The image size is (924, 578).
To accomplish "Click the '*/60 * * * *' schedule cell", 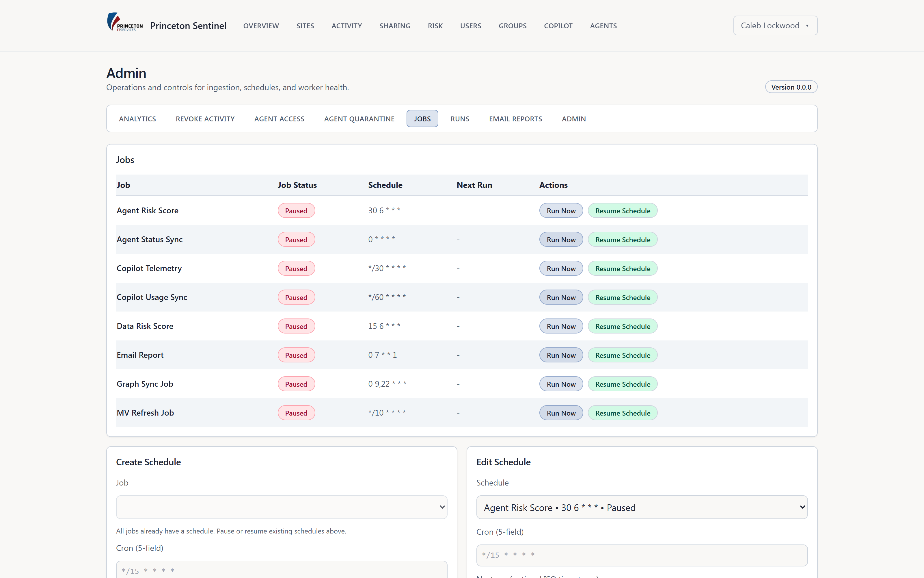I will 387,297.
